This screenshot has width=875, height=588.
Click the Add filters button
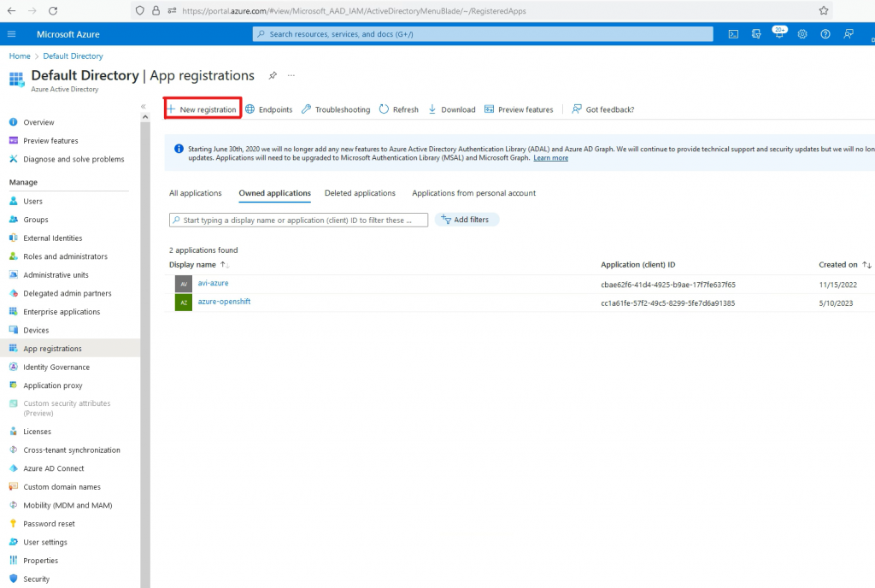[x=467, y=220]
